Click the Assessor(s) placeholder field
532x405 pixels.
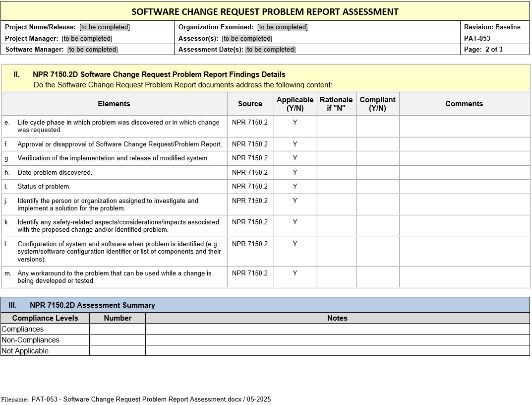click(247, 38)
